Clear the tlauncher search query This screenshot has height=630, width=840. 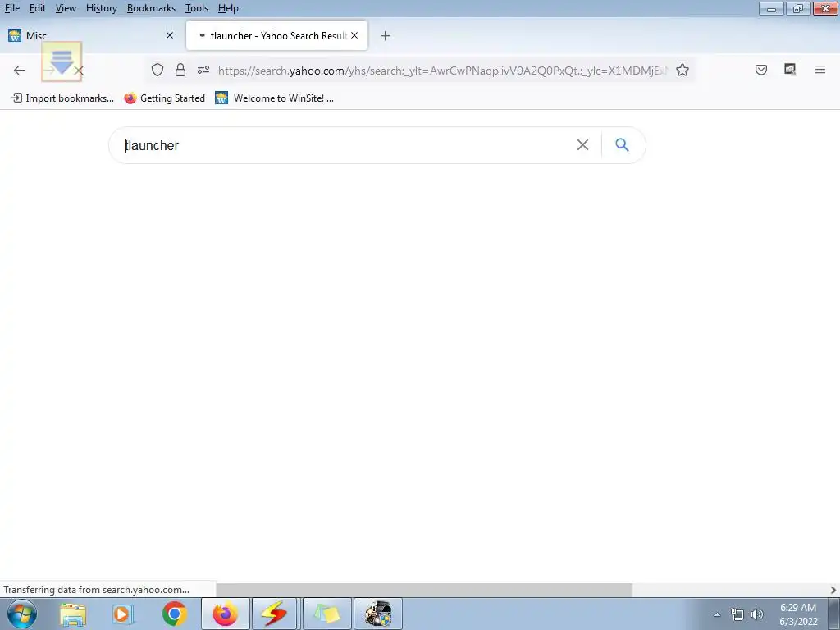click(x=582, y=144)
